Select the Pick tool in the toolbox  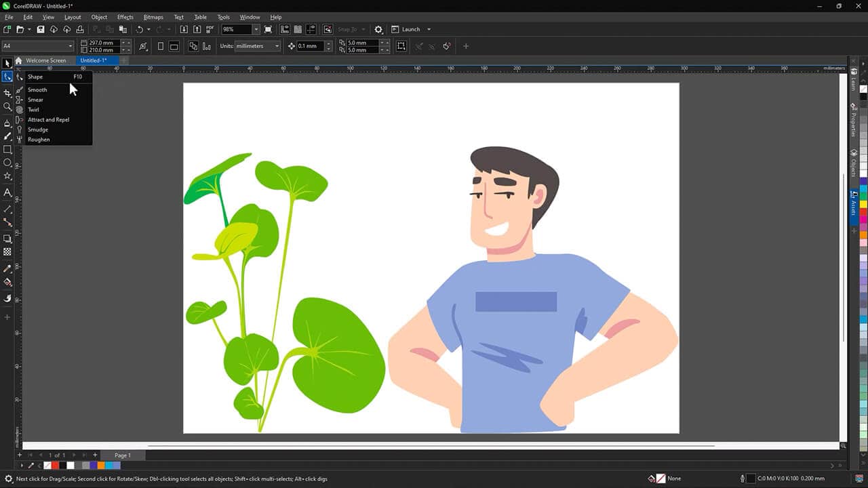click(x=7, y=64)
